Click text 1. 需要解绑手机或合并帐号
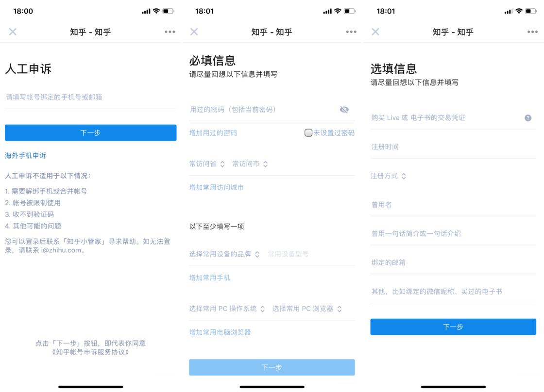Viewport: 544px width, 392px height. point(46,191)
